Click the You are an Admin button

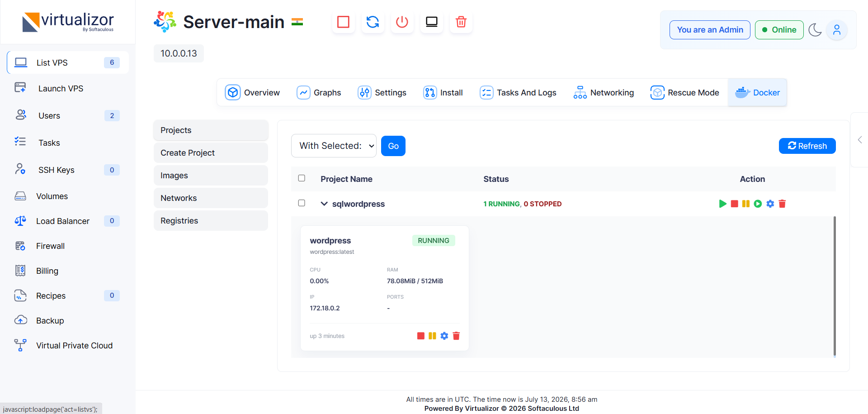[710, 30]
